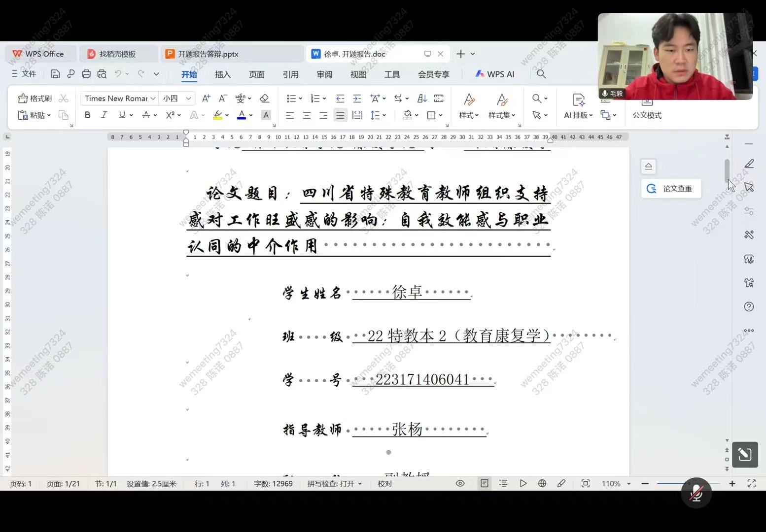Switch to the 插入 ribbon tab
The width and height of the screenshot is (766, 532).
223,74
